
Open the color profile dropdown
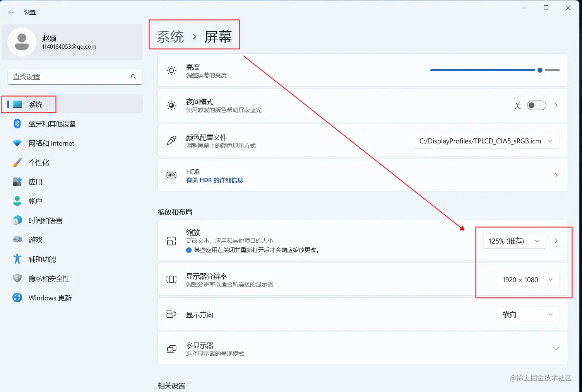click(486, 141)
